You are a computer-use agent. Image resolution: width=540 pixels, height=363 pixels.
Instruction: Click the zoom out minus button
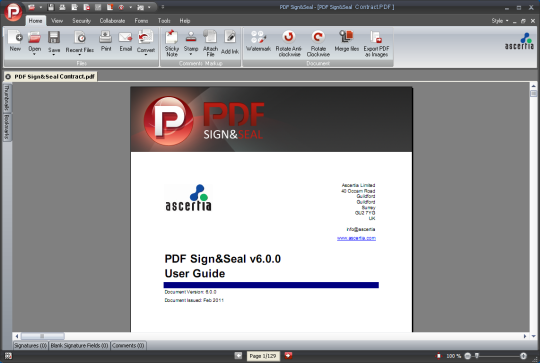pyautogui.click(x=467, y=356)
